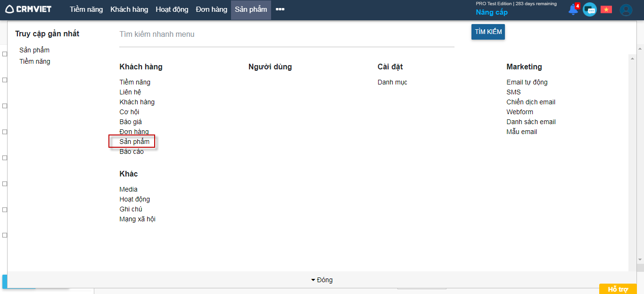Viewport: 644px width, 294px height.
Task: Open Mạng xã hội under Khác
Action: [x=137, y=219]
